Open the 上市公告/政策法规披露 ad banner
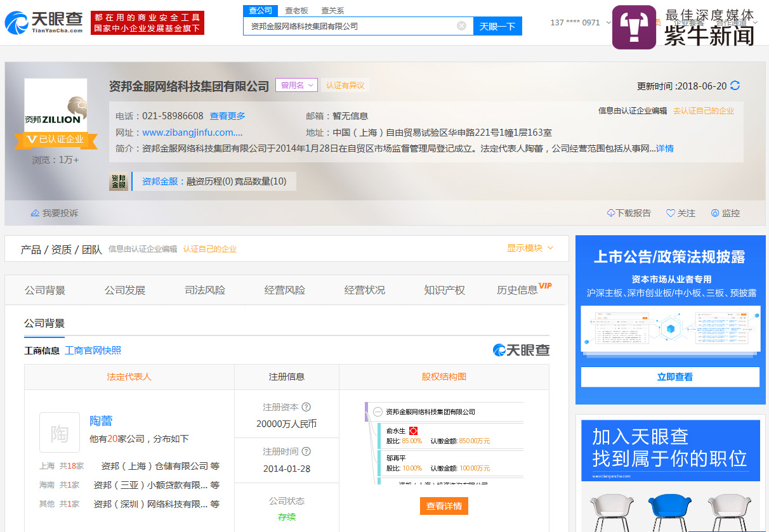 pos(671,320)
